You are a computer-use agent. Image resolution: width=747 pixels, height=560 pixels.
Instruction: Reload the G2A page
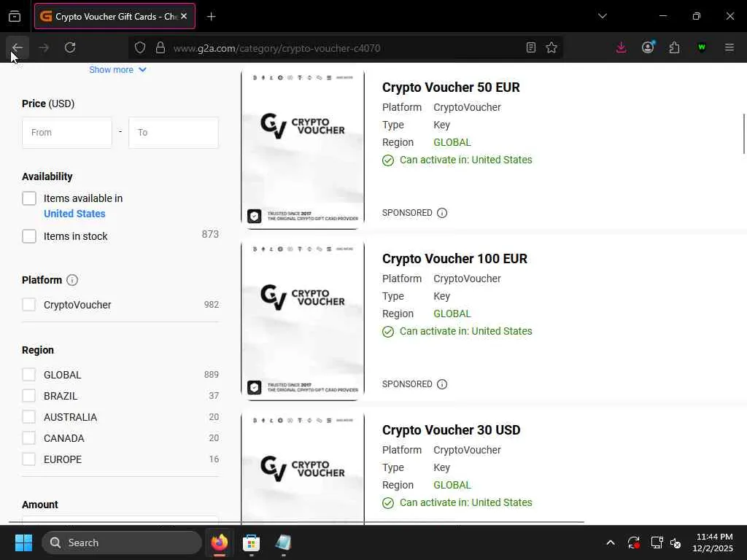(x=70, y=47)
